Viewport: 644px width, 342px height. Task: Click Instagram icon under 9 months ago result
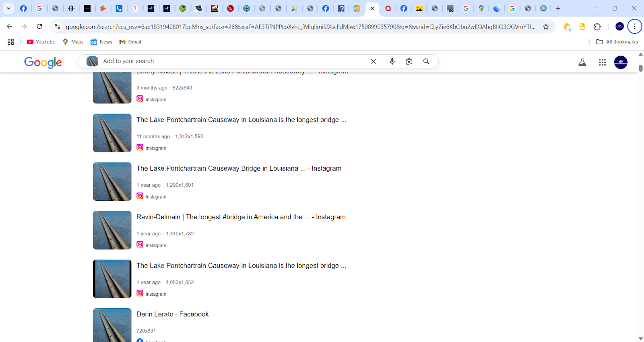coord(140,99)
